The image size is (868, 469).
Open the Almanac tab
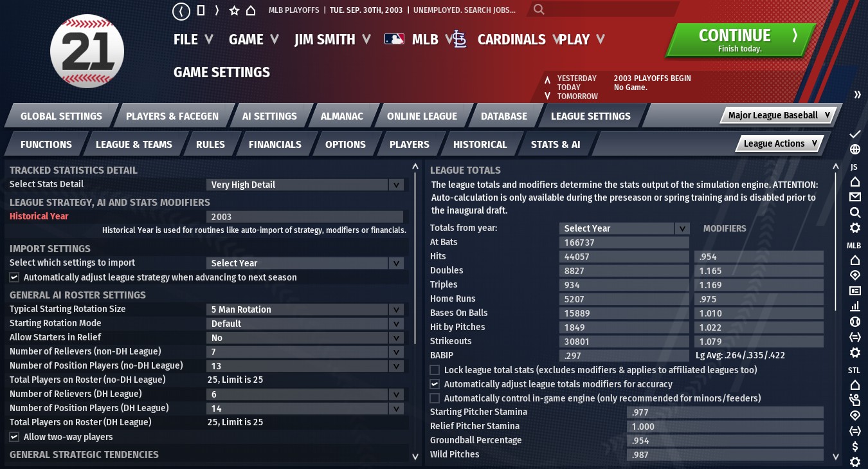(x=343, y=116)
